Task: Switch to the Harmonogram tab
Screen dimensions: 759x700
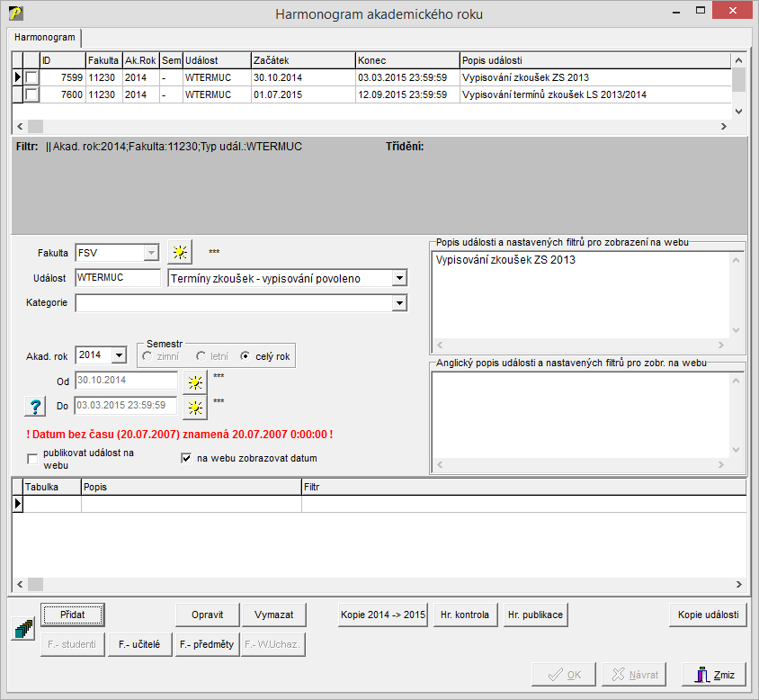Action: pos(44,38)
